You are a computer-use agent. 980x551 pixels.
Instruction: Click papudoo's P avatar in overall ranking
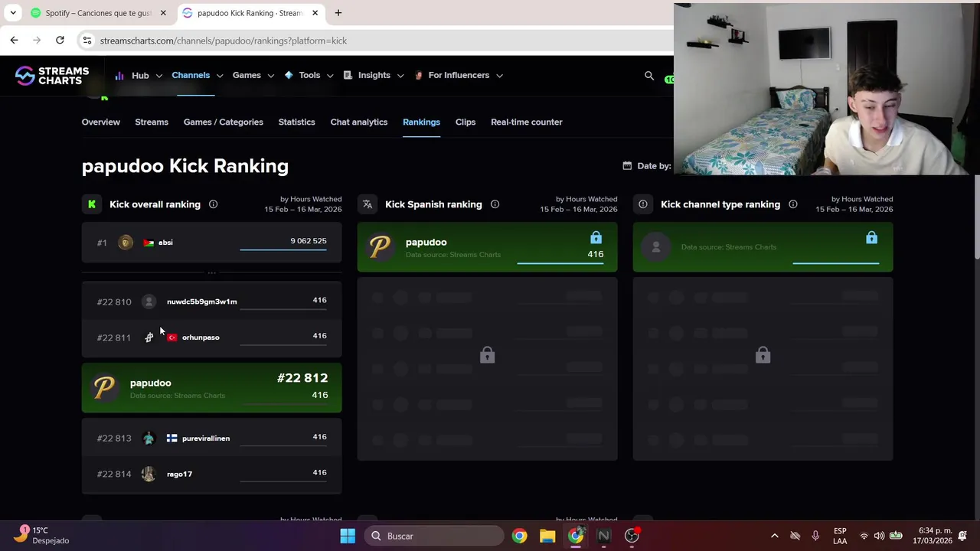(x=104, y=387)
